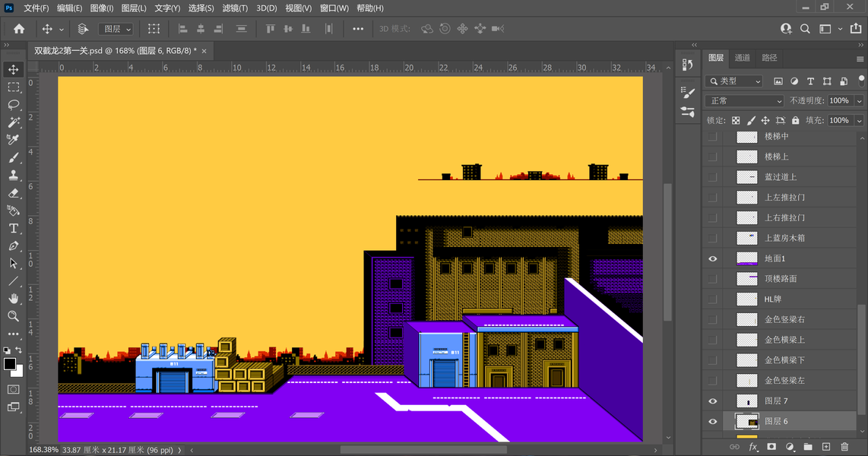Select the Eraser tool
Viewport: 868px width, 456px height.
coord(13,193)
